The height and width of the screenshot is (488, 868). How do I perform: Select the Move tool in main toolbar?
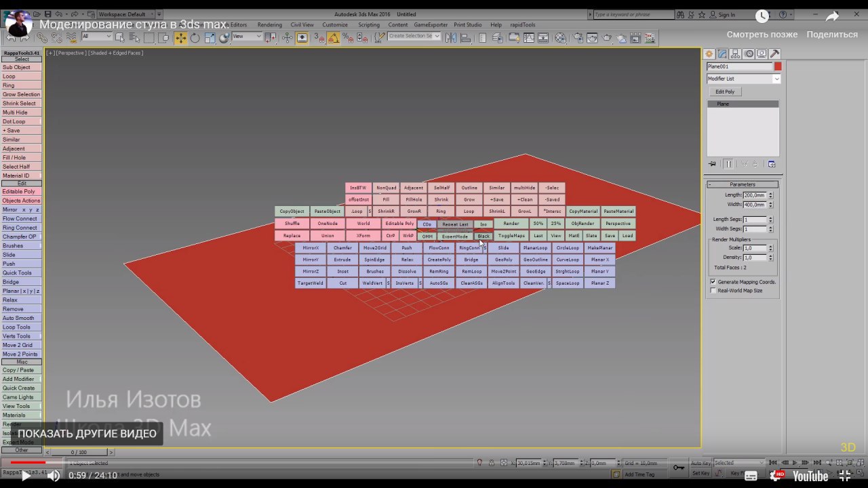click(180, 38)
